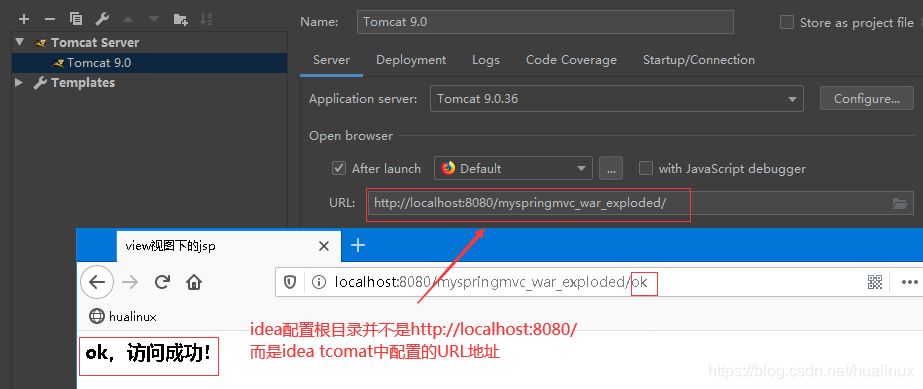923x389 pixels.
Task: Open Application server dropdown Tomcat 9.0.36
Action: 617,99
